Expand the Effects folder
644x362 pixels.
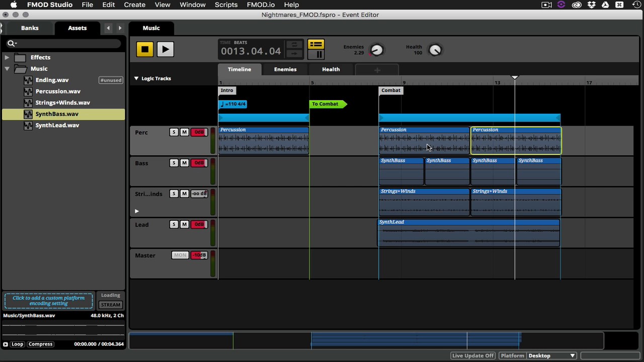click(x=7, y=57)
